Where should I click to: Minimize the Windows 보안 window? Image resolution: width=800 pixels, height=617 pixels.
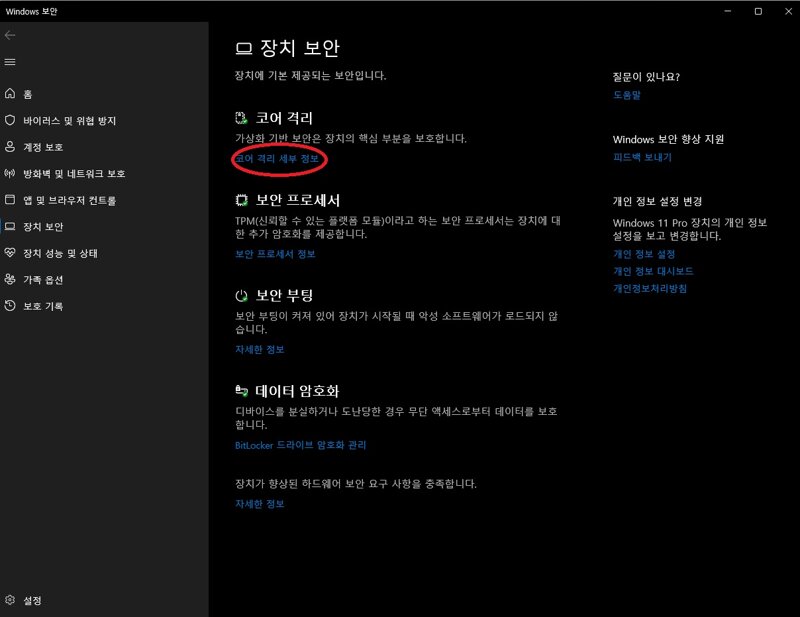coord(728,11)
